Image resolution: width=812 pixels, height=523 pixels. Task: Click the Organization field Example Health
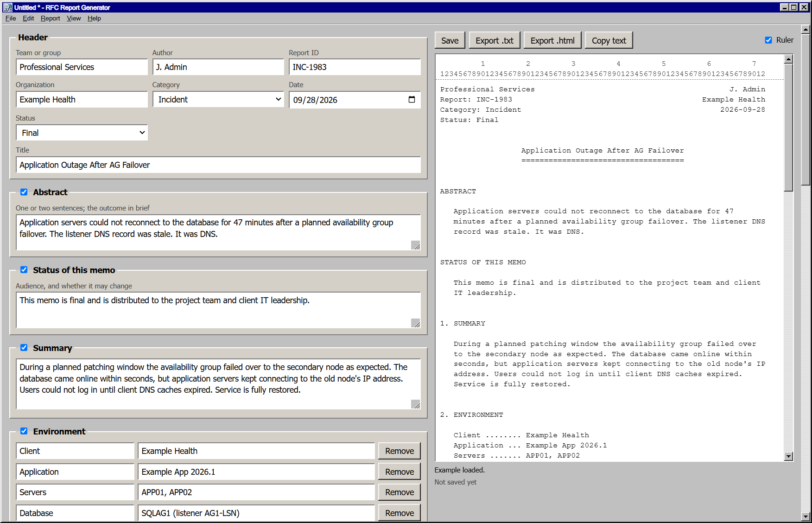[x=82, y=100]
